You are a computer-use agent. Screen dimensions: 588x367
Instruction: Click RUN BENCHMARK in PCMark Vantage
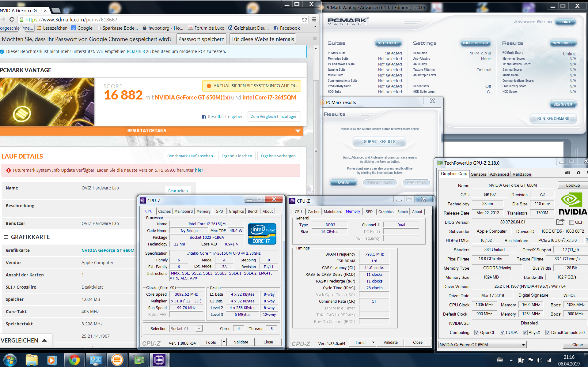pyautogui.click(x=553, y=119)
